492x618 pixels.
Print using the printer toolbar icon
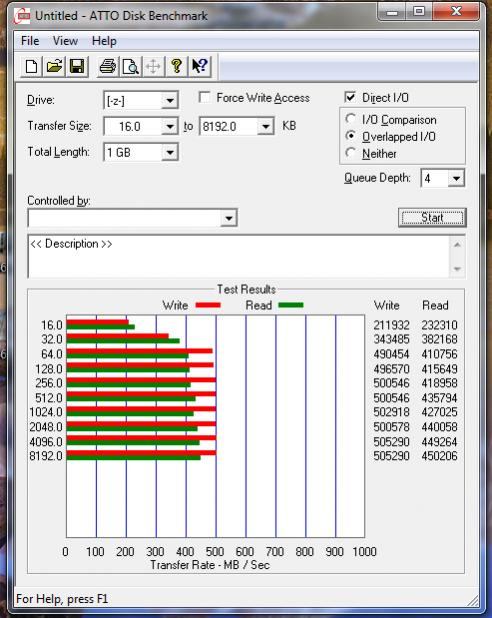tap(108, 66)
